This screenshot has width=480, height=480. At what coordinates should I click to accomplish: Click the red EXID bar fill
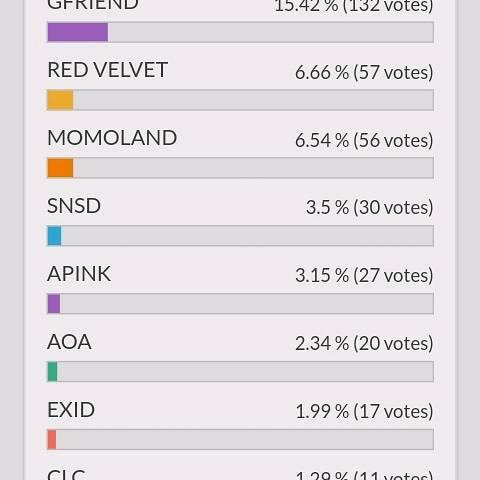(x=52, y=440)
